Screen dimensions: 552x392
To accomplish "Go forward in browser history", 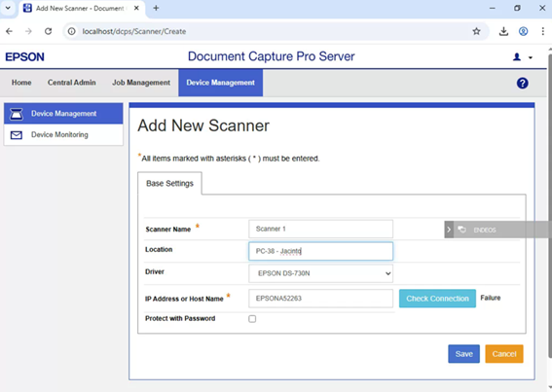I will point(28,31).
